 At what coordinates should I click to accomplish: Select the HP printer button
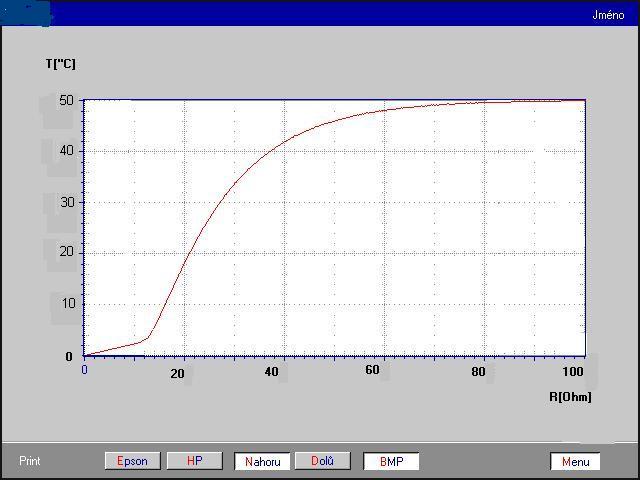(194, 461)
